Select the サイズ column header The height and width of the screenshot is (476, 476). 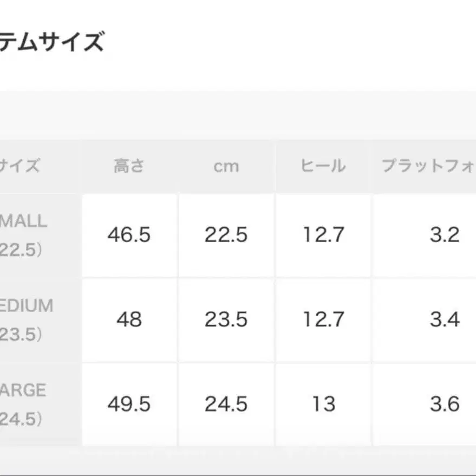click(20, 166)
